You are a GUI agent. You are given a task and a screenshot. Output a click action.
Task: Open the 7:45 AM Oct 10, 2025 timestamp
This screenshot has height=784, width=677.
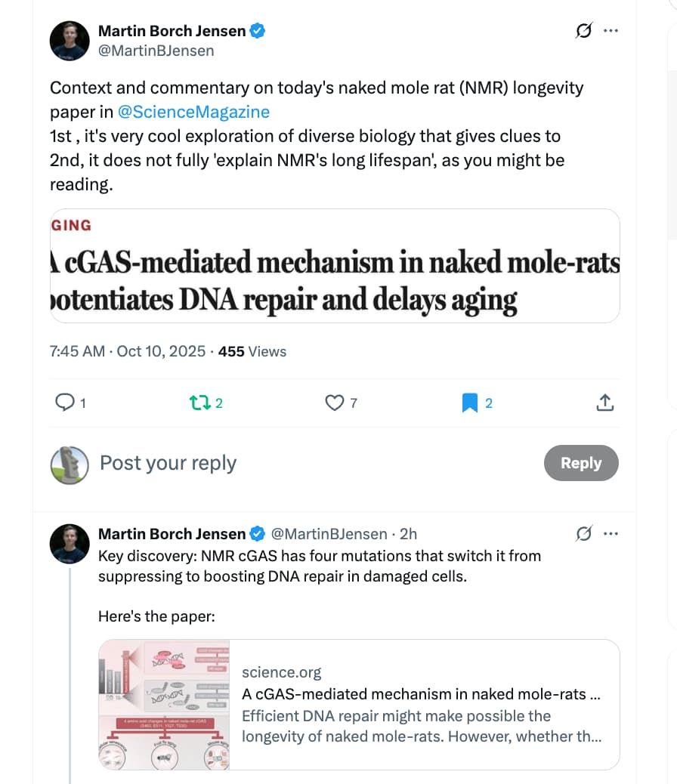click(128, 351)
